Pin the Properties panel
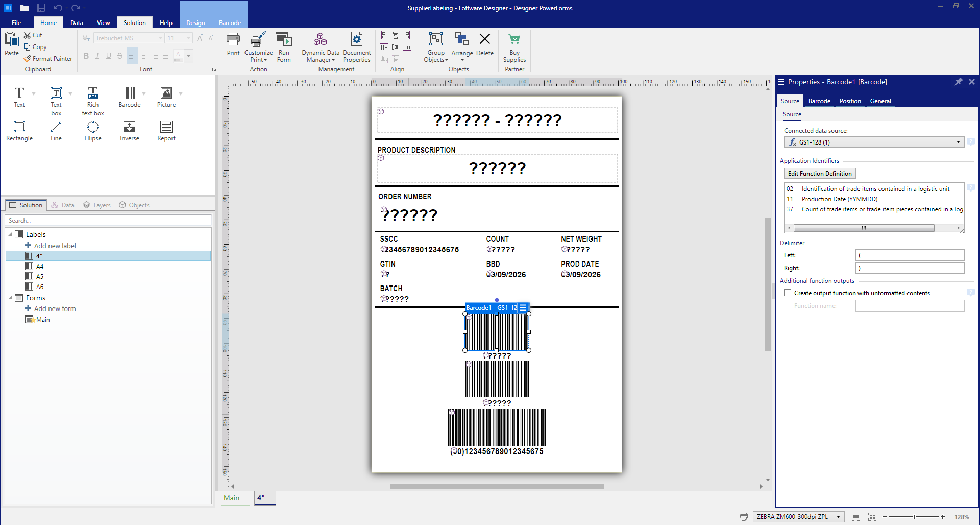The image size is (980, 525). click(x=959, y=82)
